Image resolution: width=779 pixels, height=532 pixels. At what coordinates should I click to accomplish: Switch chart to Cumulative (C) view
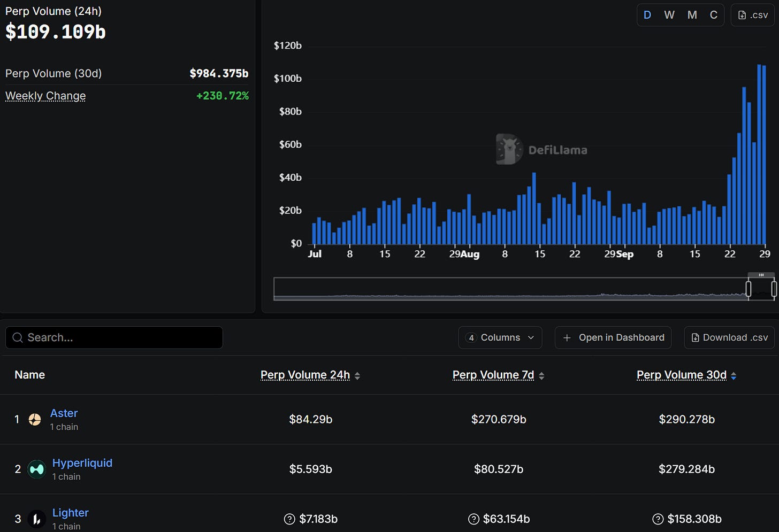[x=714, y=15]
